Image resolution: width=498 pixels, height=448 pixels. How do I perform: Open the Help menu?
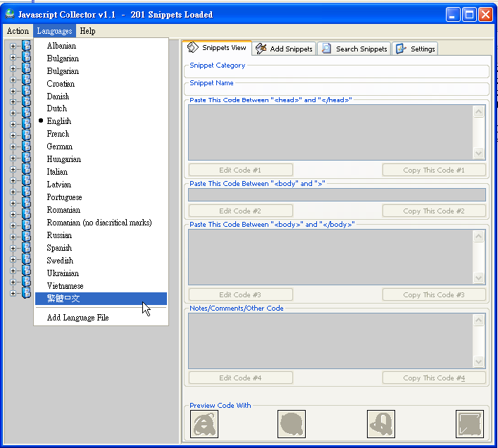tap(87, 31)
